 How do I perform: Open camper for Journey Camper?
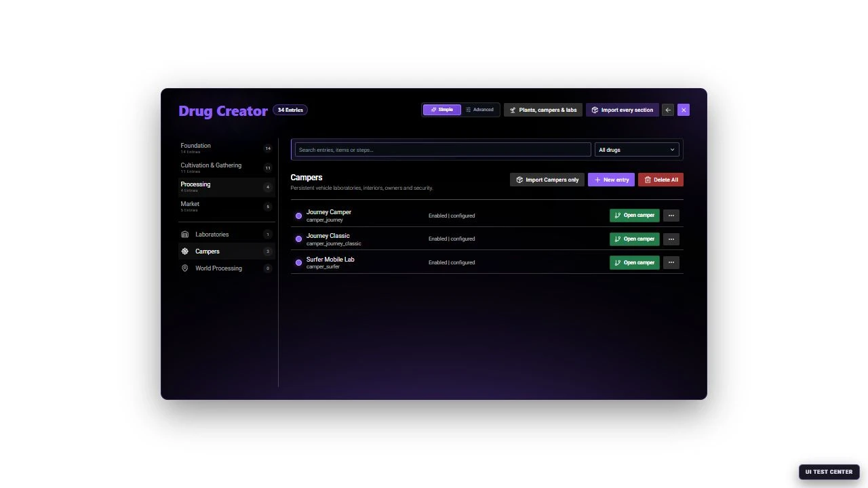[635, 216]
